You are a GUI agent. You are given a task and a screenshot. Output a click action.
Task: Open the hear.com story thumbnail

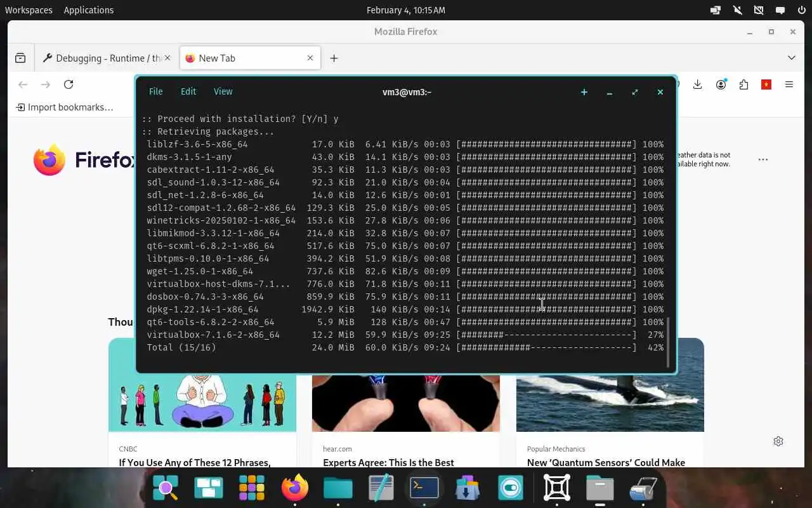click(406, 403)
